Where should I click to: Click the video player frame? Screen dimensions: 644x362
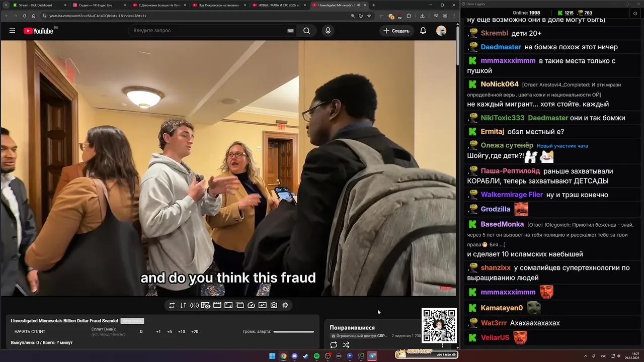(x=228, y=168)
